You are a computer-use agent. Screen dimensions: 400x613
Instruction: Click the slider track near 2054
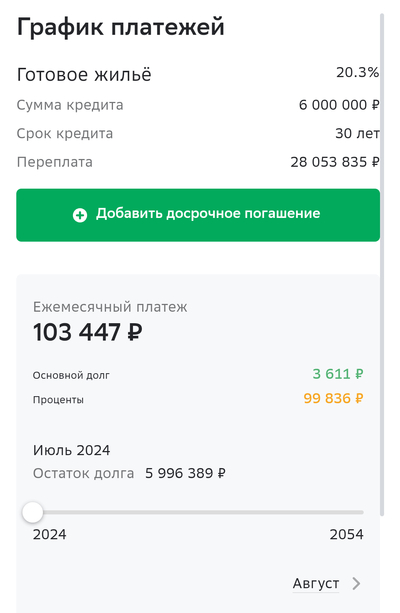tap(352, 512)
